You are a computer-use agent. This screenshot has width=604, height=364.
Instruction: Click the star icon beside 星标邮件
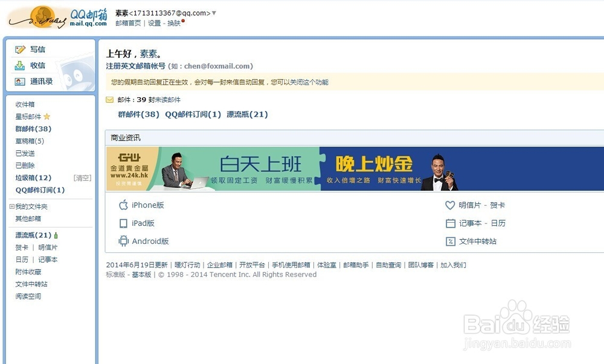click(47, 117)
